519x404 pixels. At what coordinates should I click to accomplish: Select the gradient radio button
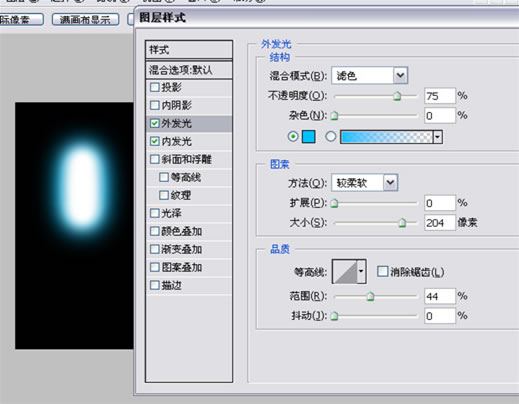(x=331, y=136)
